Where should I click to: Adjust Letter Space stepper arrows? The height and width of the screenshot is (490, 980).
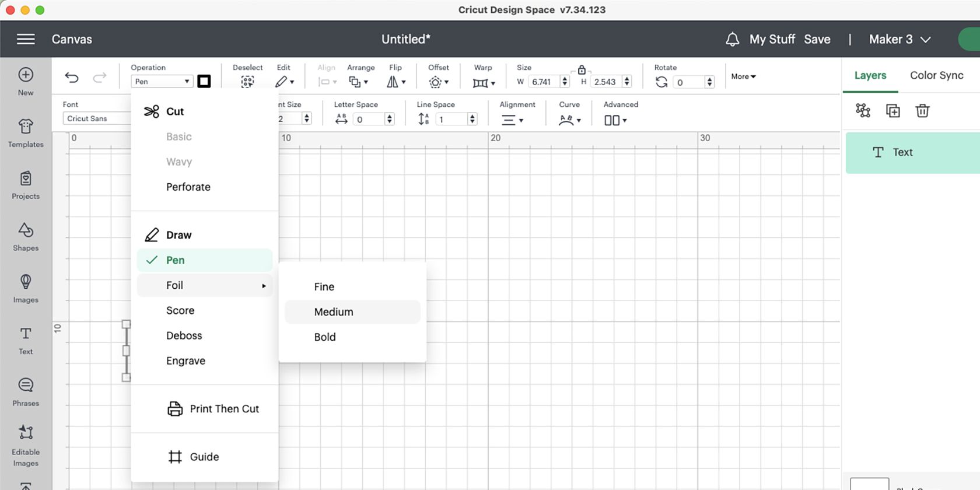390,120
